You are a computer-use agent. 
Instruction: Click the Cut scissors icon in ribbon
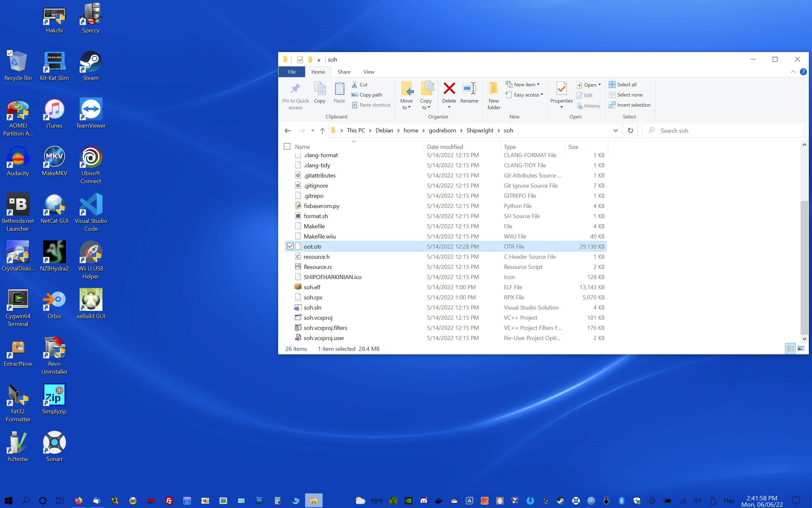pyautogui.click(x=354, y=84)
